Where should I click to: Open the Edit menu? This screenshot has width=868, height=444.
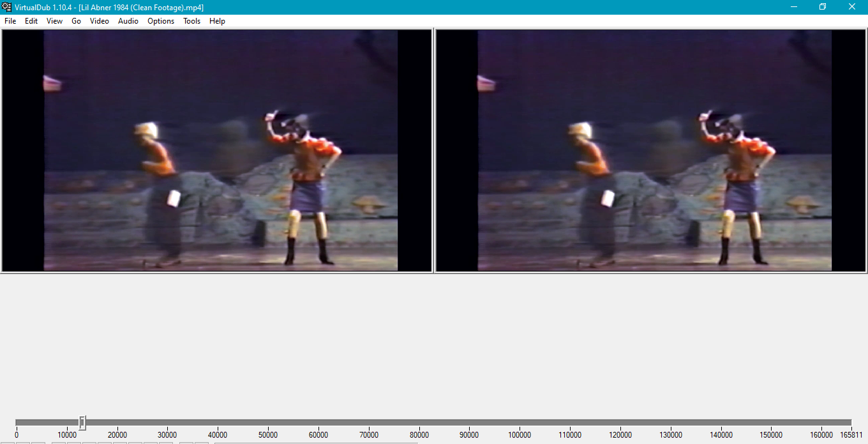31,21
